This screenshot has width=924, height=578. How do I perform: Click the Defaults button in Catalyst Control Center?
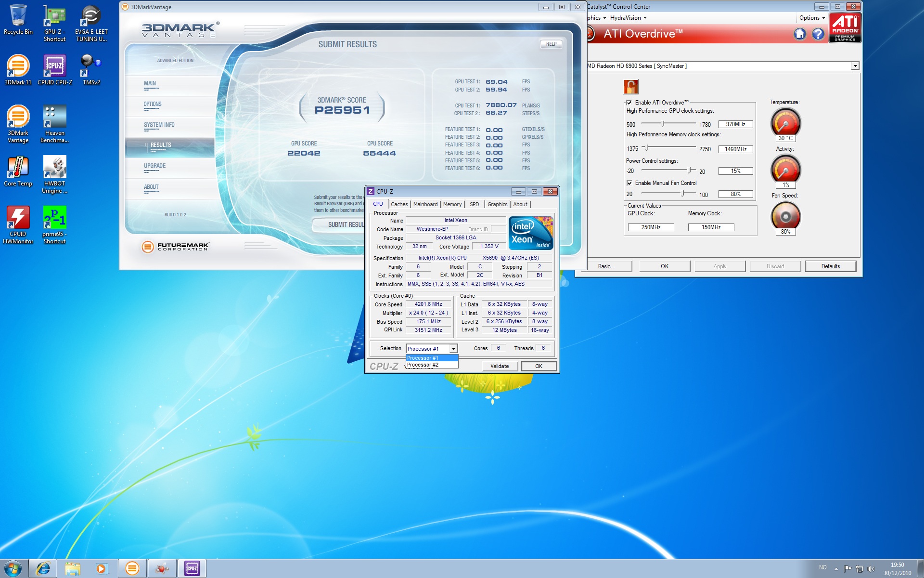pyautogui.click(x=831, y=266)
